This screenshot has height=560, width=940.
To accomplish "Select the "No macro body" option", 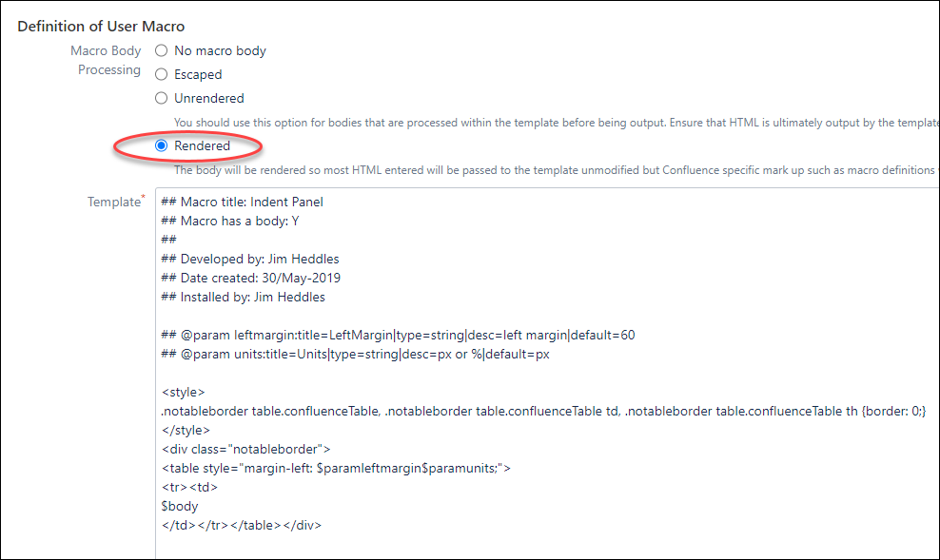I will click(161, 50).
